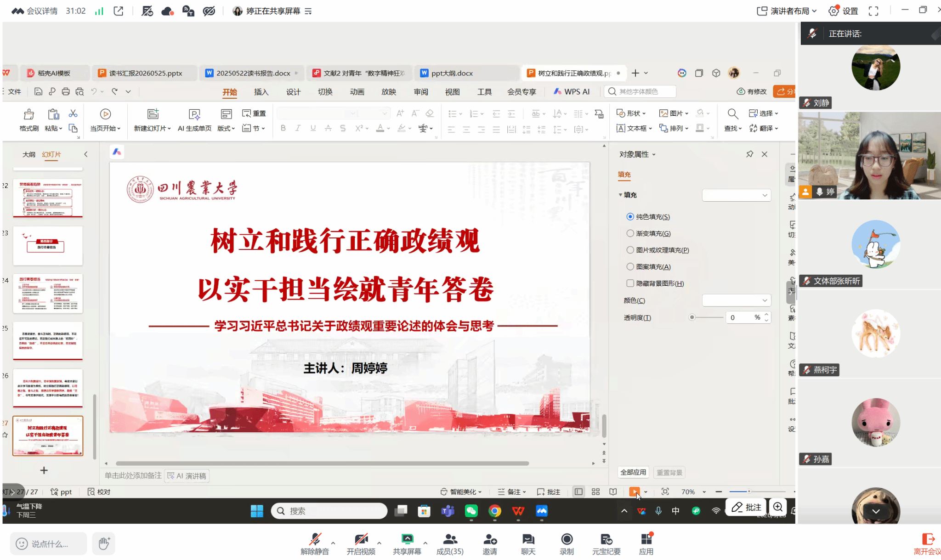Click the Underline formatting icon
Image resolution: width=941 pixels, height=560 pixels.
point(313,128)
